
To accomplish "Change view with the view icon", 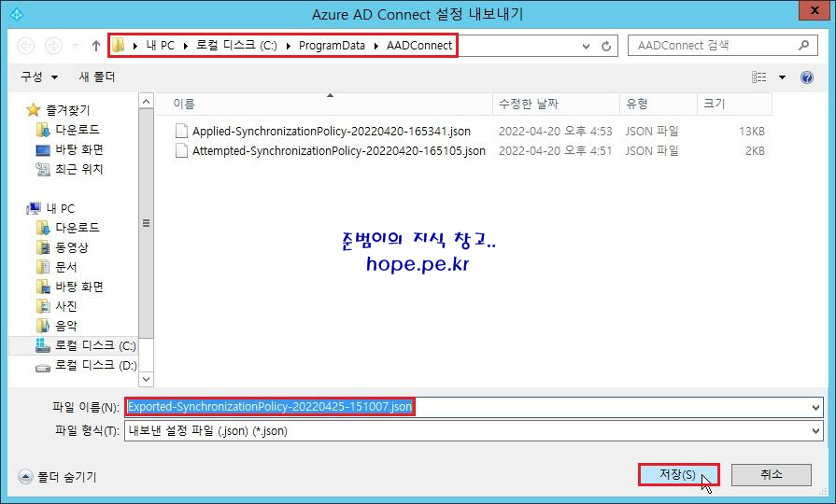I will (x=759, y=77).
